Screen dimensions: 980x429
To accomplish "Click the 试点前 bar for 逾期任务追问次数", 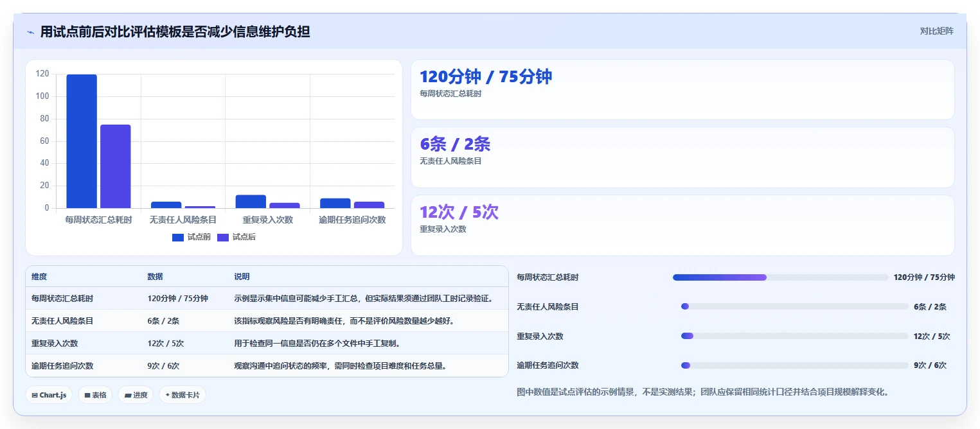I will 335,203.
